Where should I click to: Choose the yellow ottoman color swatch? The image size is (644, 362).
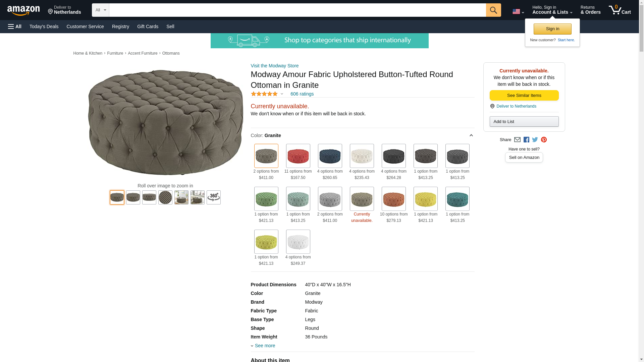425,199
